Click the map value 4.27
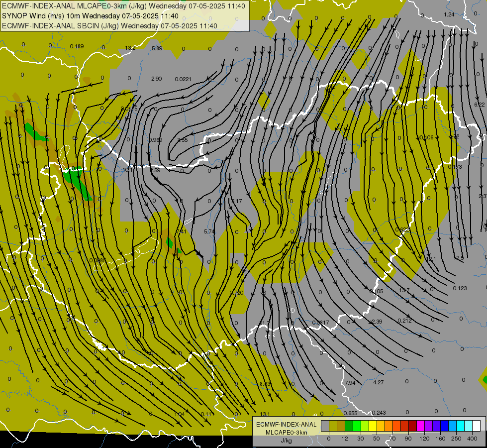Image resolution: width=487 pixels, height=448 pixels. point(378,382)
